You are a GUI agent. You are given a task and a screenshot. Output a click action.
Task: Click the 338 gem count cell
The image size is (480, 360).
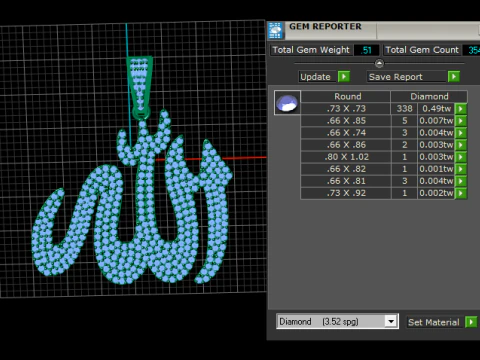404,109
